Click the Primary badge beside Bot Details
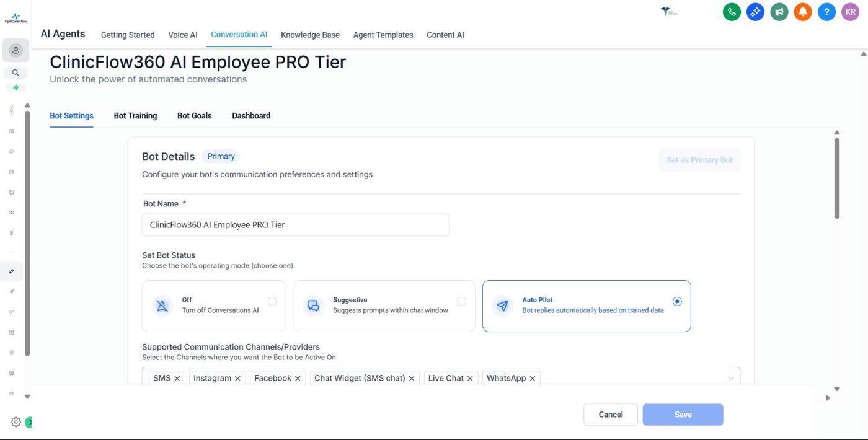This screenshot has height=440, width=868. [x=221, y=156]
